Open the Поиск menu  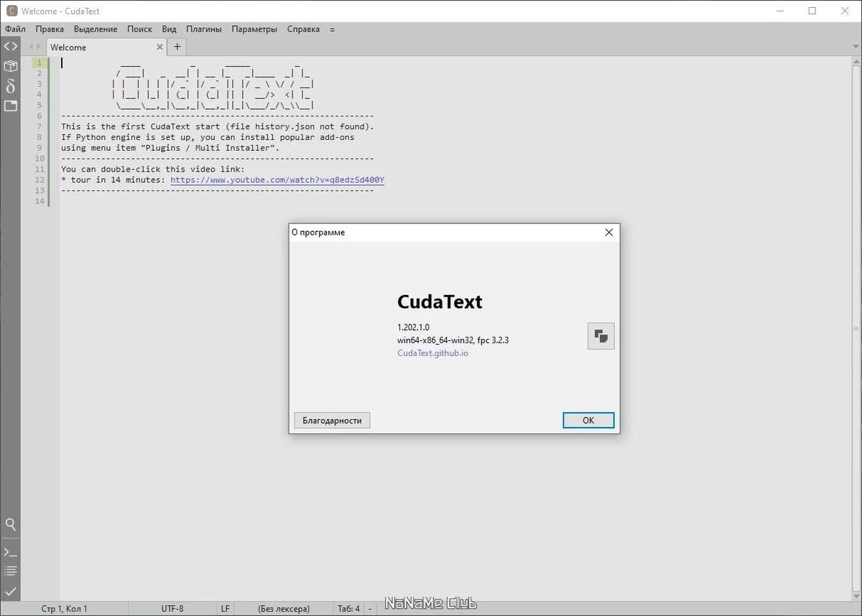pos(139,29)
